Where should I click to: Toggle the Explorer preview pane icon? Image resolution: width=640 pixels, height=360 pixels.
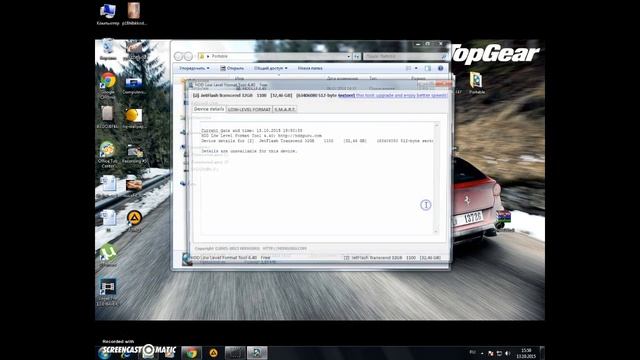click(428, 68)
